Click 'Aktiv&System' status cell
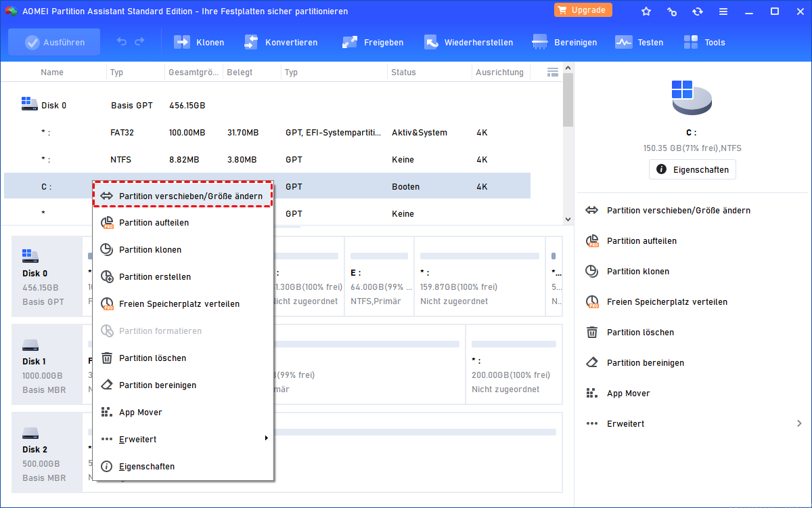 coord(420,133)
